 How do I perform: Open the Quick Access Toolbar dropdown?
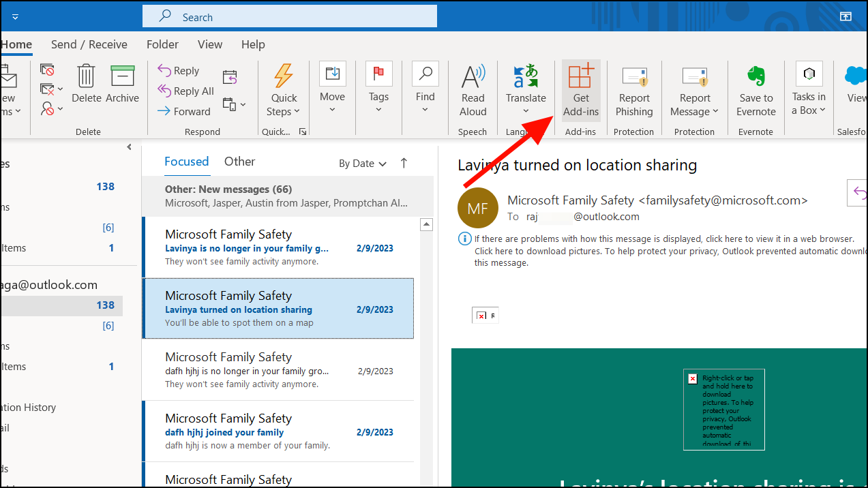point(15,16)
